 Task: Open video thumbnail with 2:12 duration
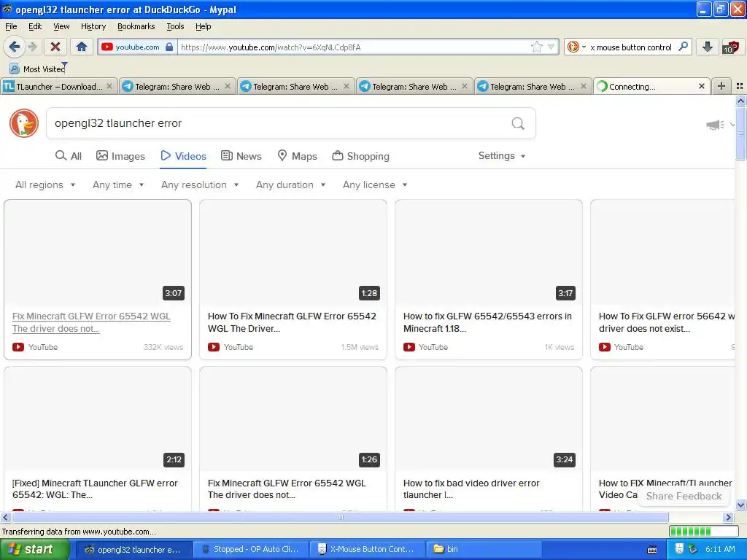(98, 419)
